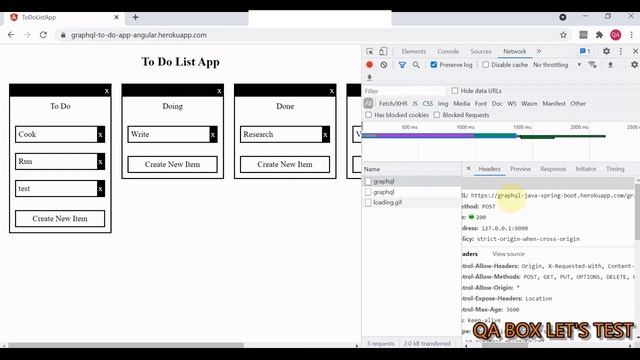Remove the Write item

213,134
